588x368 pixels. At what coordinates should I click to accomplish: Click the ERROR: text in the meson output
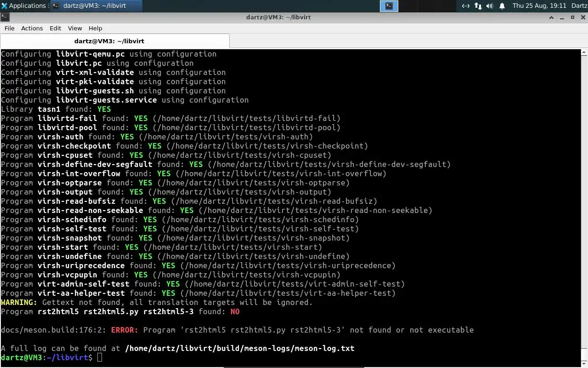point(124,330)
